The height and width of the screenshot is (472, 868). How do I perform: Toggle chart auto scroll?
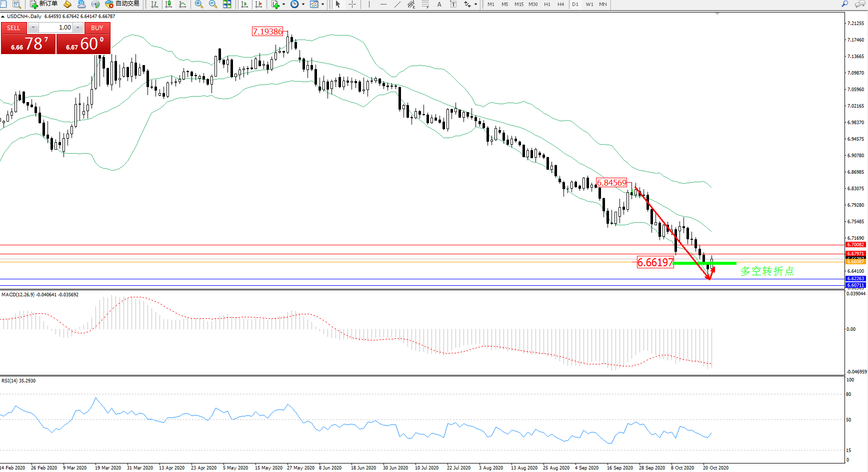244,5
